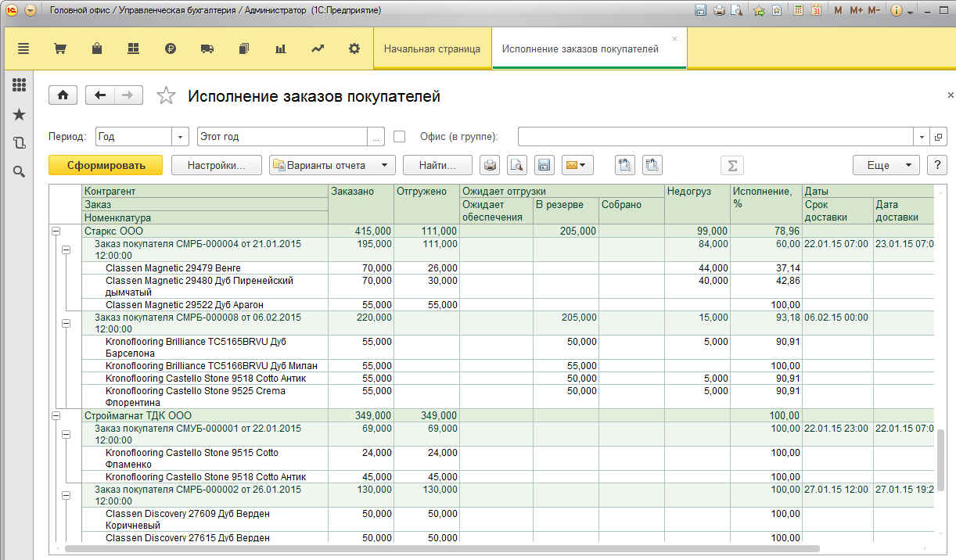The width and height of the screenshot is (956, 560).
Task: Open history icon in the left sidebar
Action: [x=20, y=142]
